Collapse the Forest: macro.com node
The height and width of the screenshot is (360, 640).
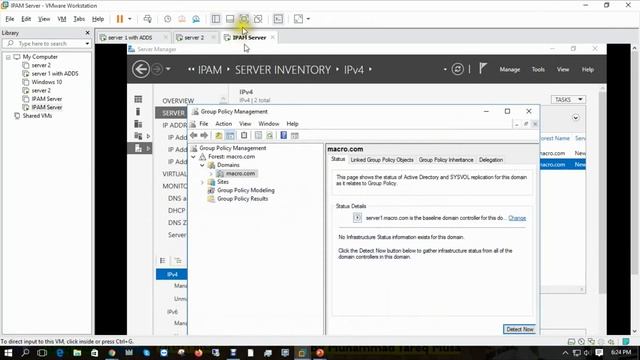[193, 157]
